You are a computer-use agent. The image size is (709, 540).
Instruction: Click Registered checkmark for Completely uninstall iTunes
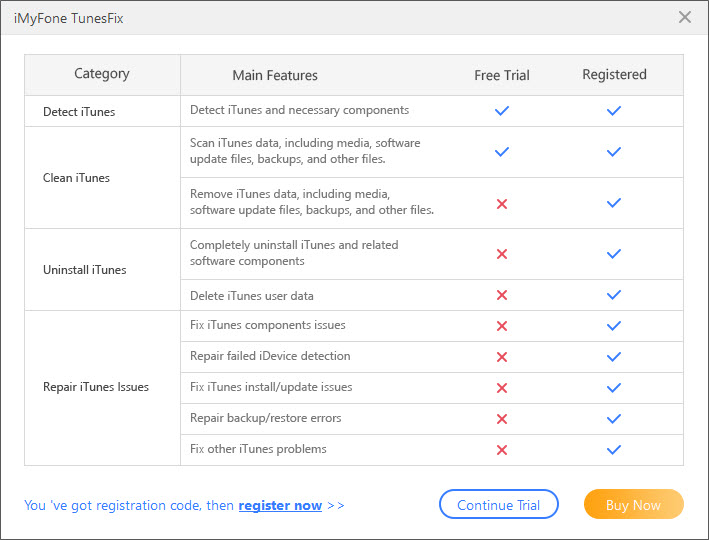pos(614,254)
